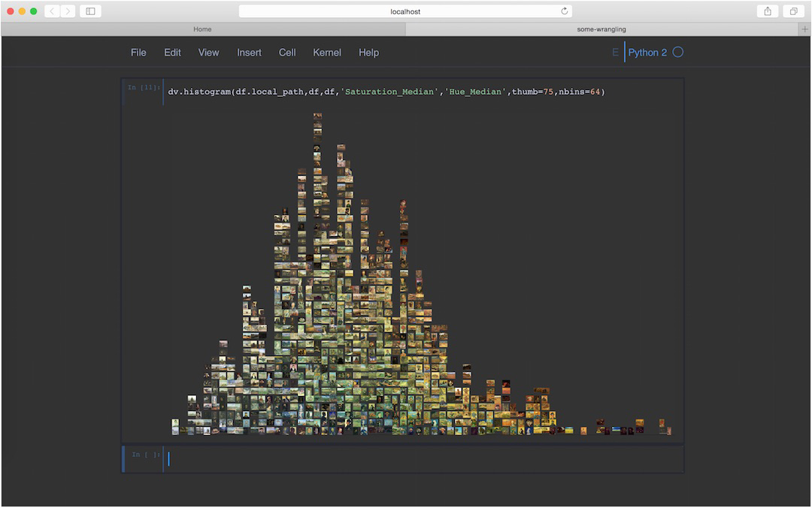Screen dimensions: 812x508
Task: Click the dv.histogram code cell input
Action: [x=423, y=92]
